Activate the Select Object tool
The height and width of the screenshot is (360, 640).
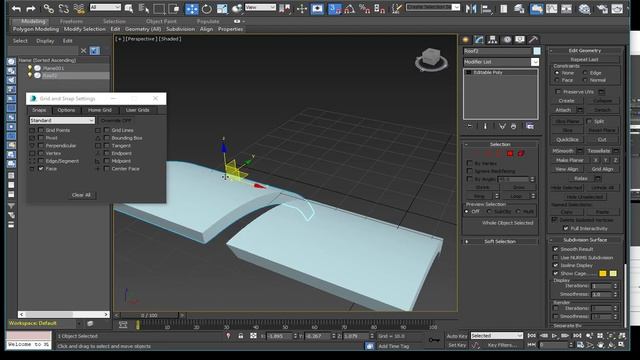tap(129, 9)
